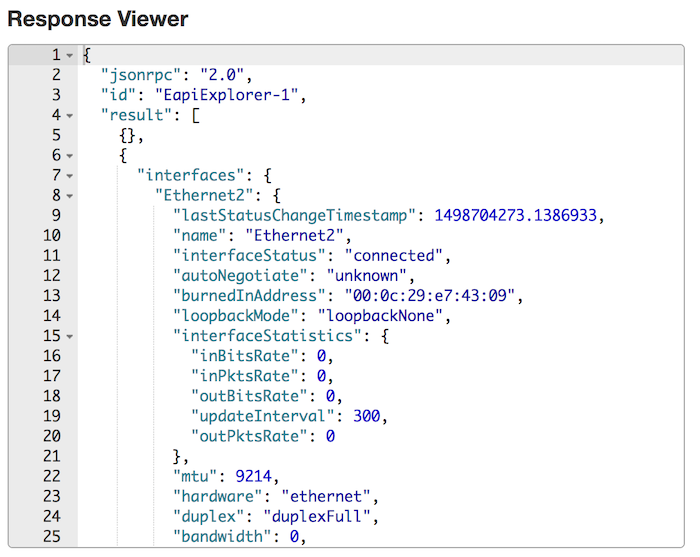
Task: Collapse the "result" array fold arrow
Action: tap(70, 116)
